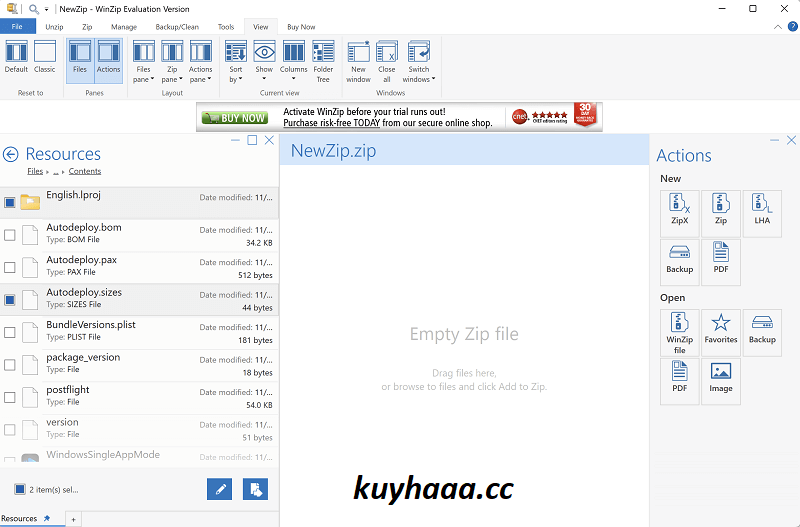
Task: Click Close all windows icon
Action: (x=387, y=62)
